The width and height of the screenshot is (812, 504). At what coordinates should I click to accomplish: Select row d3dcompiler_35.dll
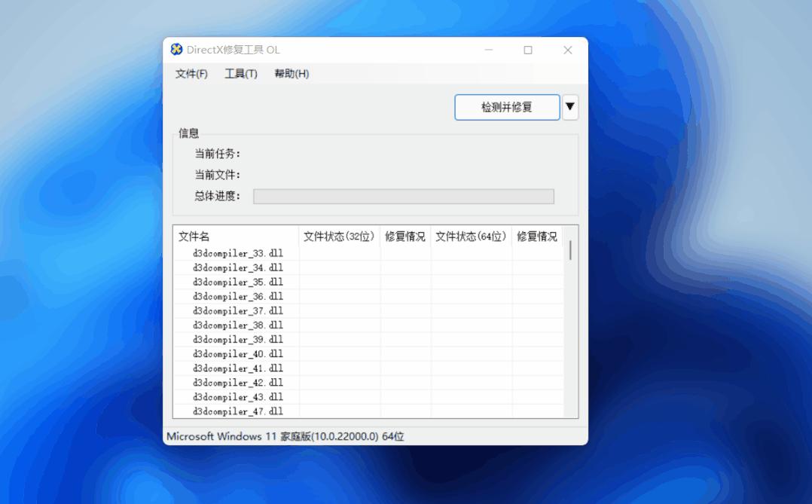point(368,283)
